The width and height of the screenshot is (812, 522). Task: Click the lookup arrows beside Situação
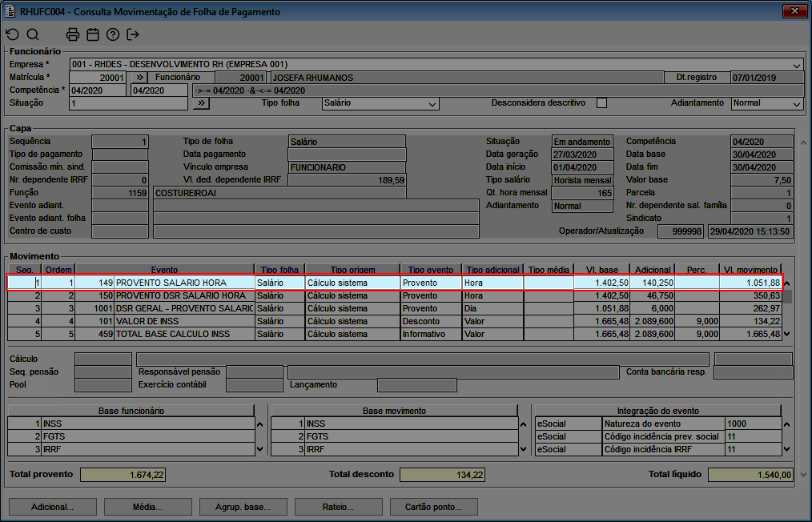point(202,103)
